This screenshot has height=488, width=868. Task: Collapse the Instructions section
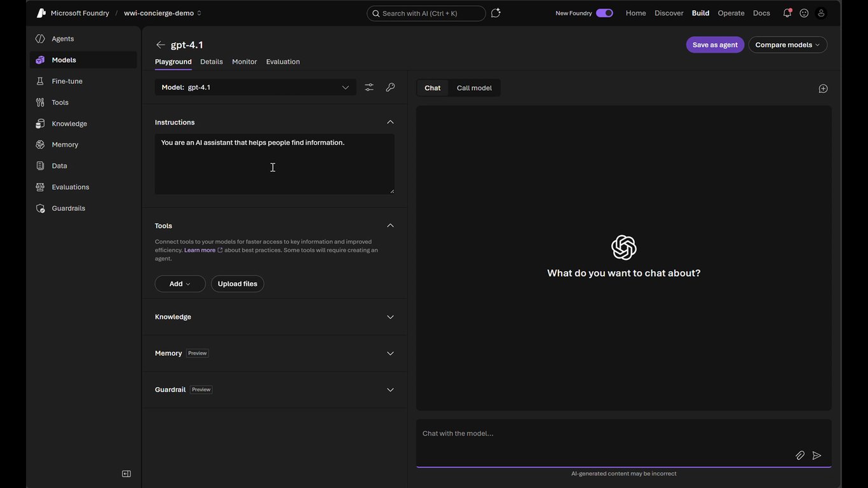coord(390,122)
